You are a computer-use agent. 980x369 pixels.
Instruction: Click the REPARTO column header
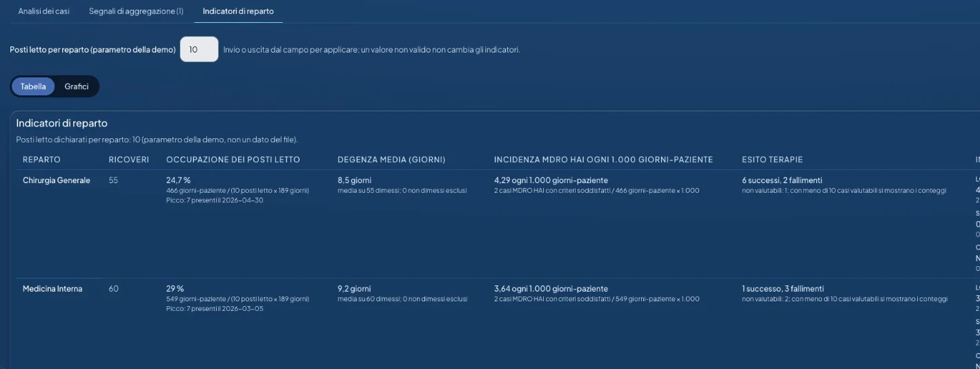[41, 160]
